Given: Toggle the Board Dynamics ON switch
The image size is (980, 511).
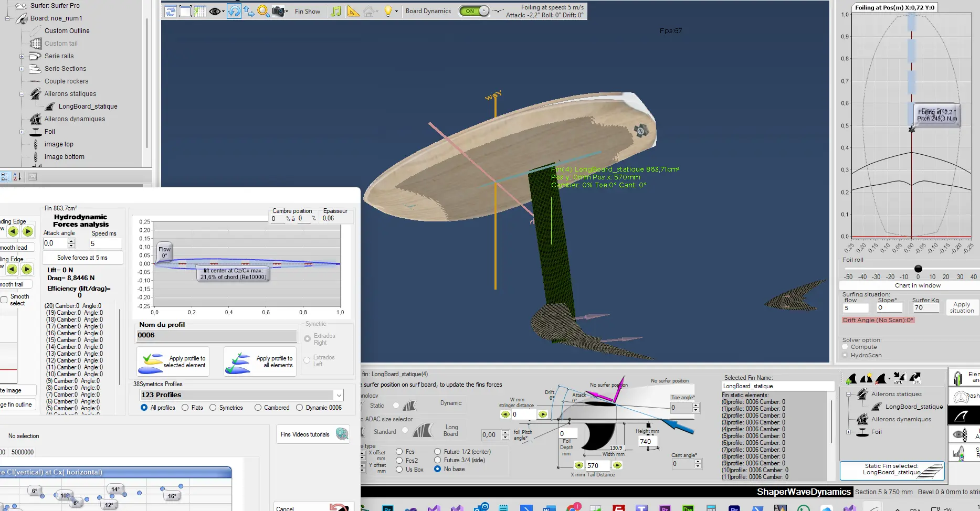Looking at the screenshot, I should click(x=474, y=10).
